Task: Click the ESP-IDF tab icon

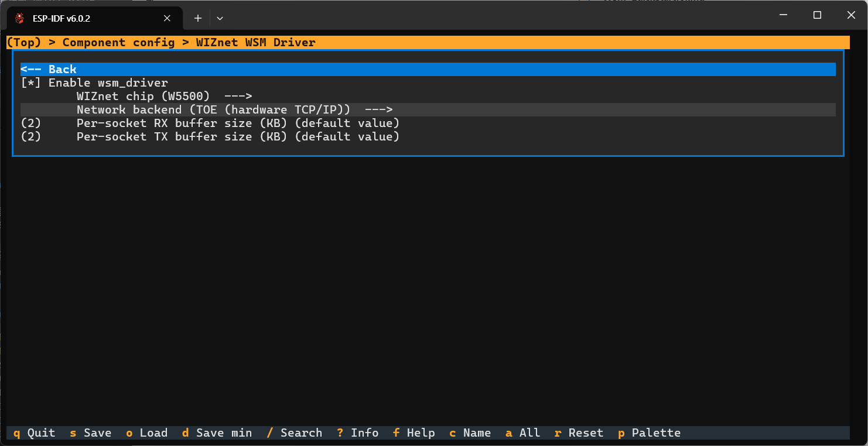Action: (x=19, y=18)
